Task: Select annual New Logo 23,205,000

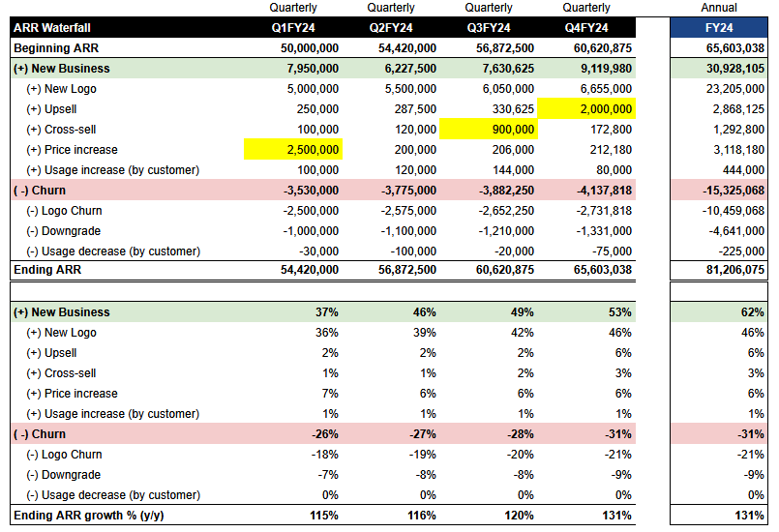Action: coord(735,89)
